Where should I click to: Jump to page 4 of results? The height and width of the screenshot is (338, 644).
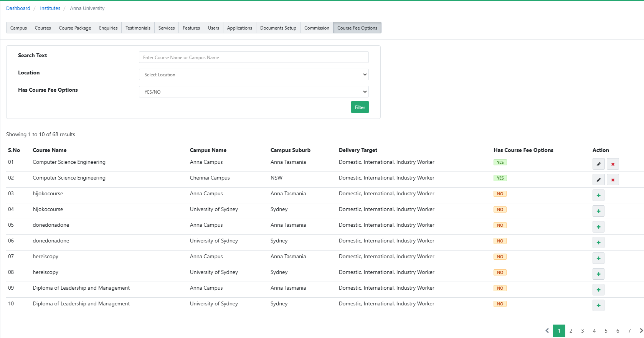tap(594, 331)
